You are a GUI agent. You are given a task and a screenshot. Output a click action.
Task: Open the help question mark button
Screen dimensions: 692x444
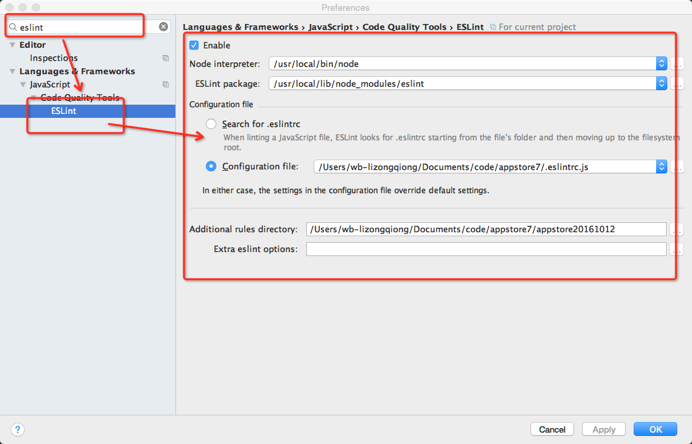coord(17,429)
